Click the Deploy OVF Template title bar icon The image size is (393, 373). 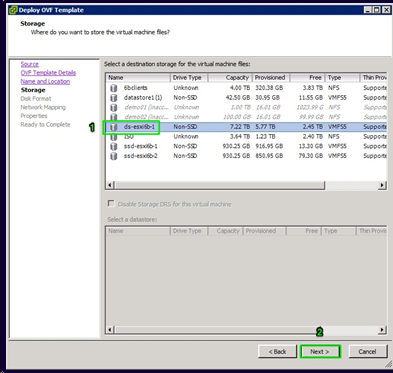click(13, 10)
